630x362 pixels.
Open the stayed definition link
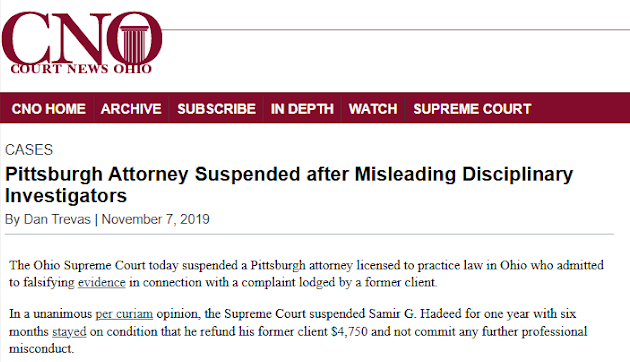[x=69, y=331]
